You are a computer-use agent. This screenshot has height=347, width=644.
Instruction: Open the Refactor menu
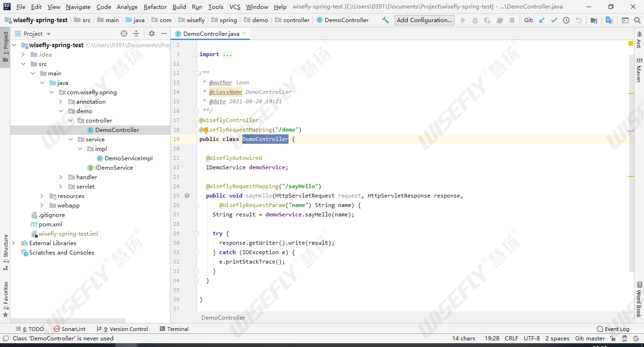155,7
